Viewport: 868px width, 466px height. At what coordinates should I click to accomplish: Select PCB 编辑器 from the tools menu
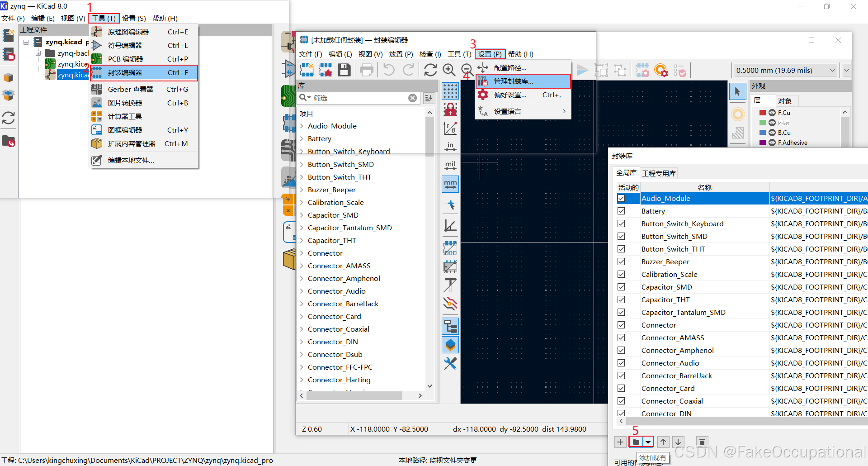[x=144, y=59]
